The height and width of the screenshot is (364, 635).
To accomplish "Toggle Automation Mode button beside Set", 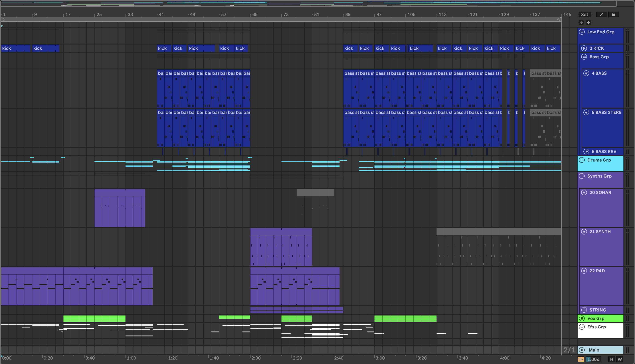I will tap(601, 14).
